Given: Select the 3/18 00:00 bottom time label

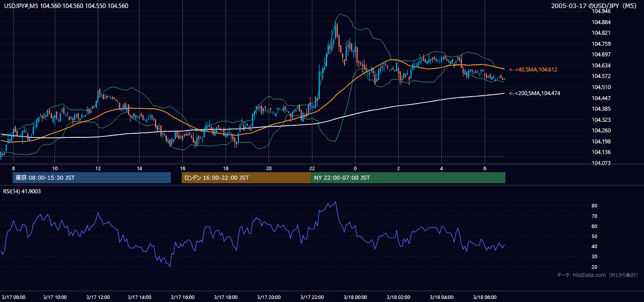Looking at the screenshot, I should [x=355, y=297].
